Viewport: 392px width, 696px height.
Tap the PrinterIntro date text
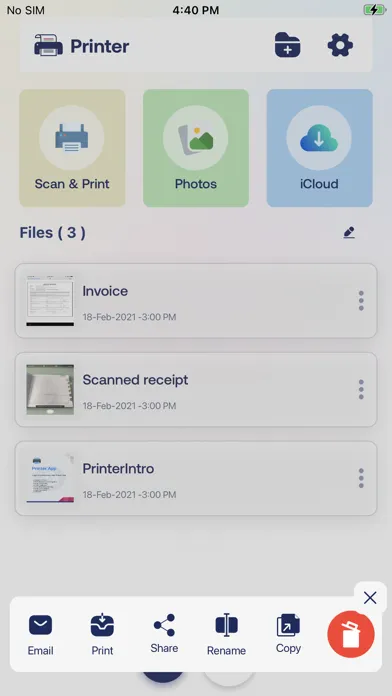click(129, 494)
